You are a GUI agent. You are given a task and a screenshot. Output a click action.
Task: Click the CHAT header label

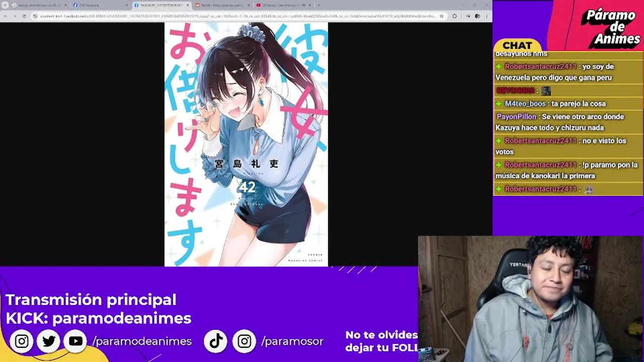coord(517,45)
